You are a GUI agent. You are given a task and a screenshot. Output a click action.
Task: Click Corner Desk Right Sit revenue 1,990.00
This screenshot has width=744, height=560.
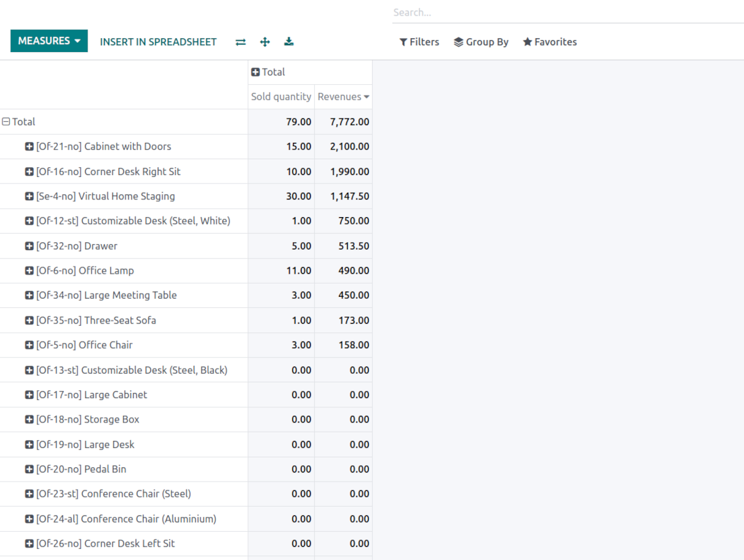pos(349,171)
